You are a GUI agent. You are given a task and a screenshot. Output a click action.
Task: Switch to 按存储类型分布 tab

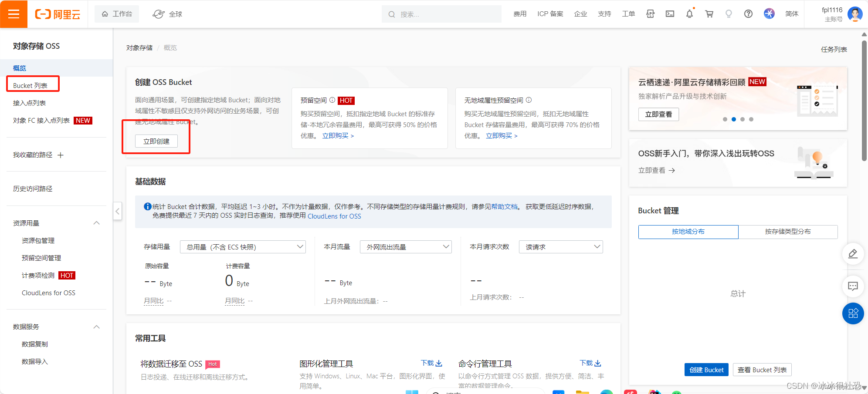(788, 232)
